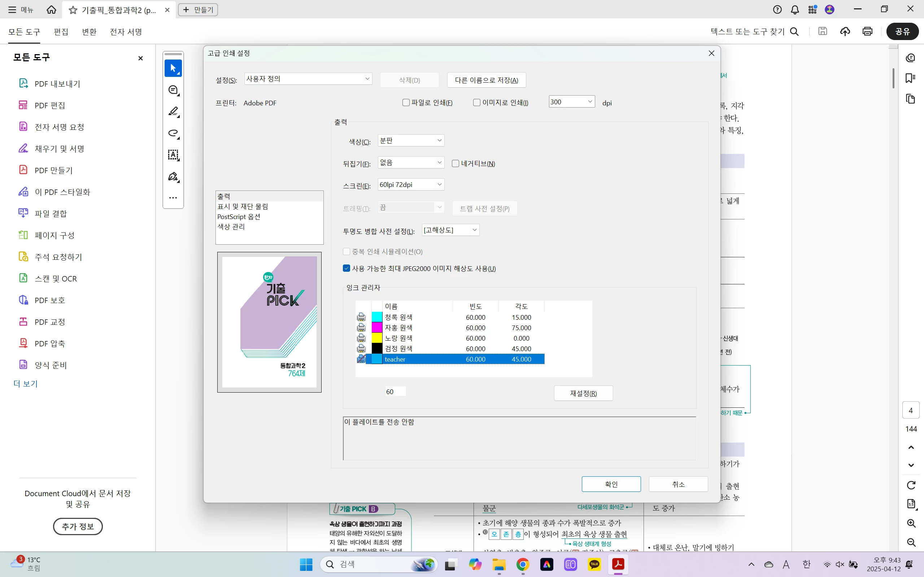The height and width of the screenshot is (577, 924).
Task: Click the comment bubble tool
Action: [173, 90]
